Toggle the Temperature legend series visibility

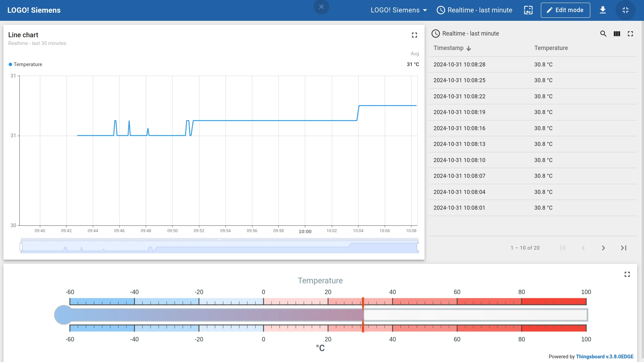(x=28, y=64)
